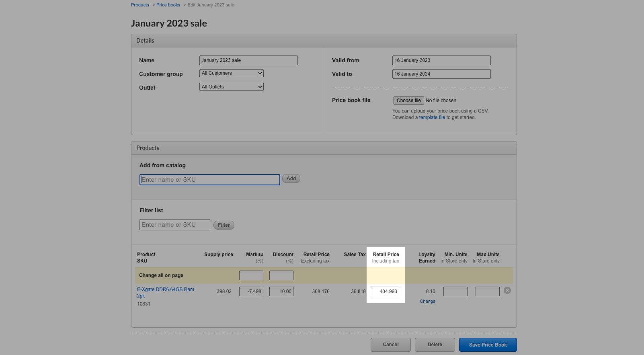Save the price book
The height and width of the screenshot is (355, 644).
pos(488,345)
